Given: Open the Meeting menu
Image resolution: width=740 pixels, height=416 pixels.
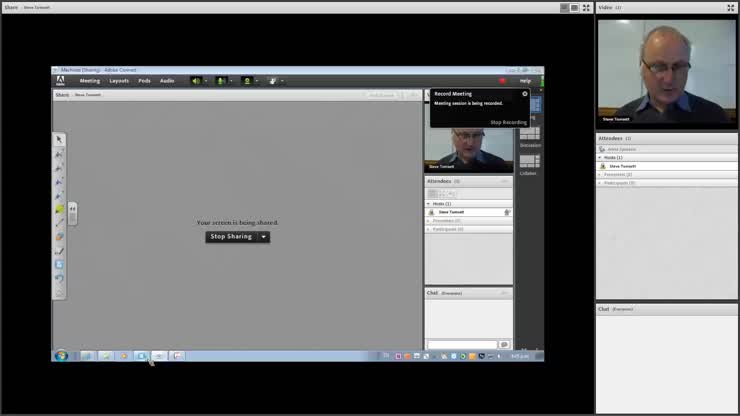Looking at the screenshot, I should [90, 81].
